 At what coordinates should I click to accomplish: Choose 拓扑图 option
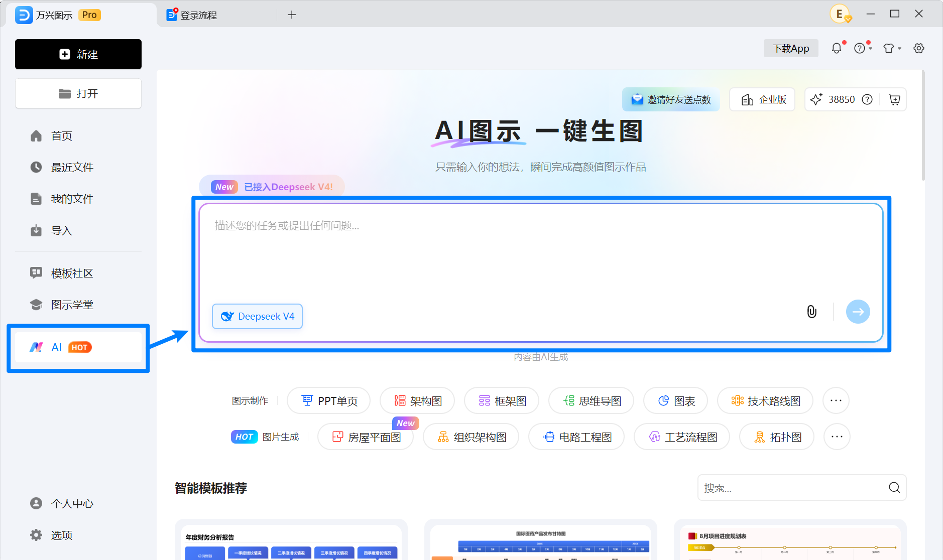pyautogui.click(x=777, y=437)
